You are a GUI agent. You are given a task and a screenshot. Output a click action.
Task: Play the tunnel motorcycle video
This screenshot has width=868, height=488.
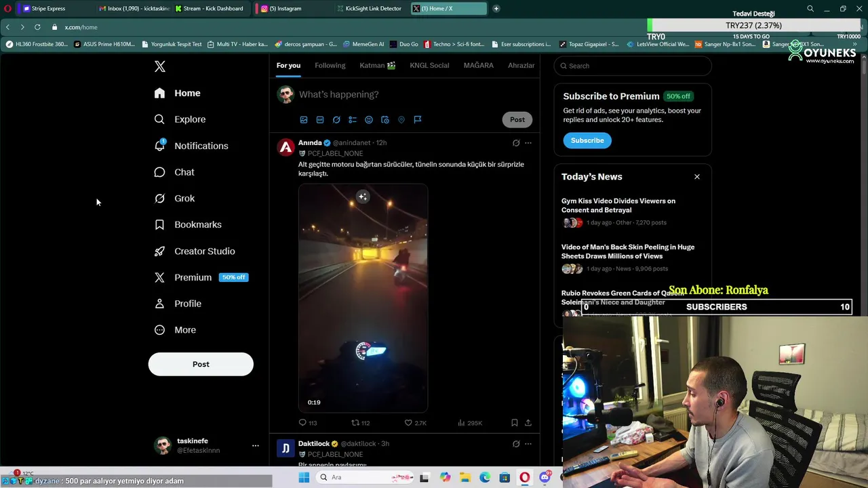point(363,298)
